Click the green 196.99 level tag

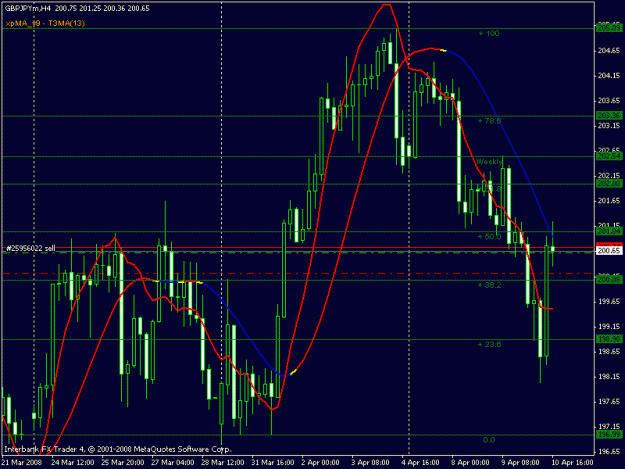[609, 435]
